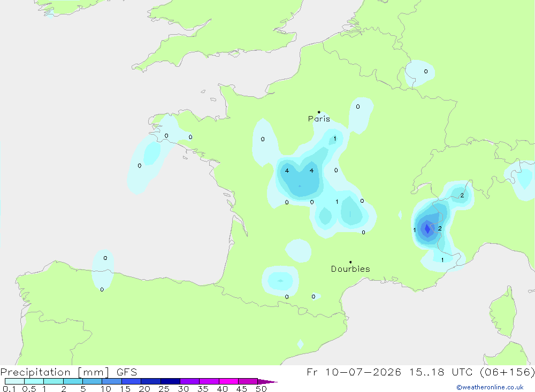This screenshot has height=392, width=535.
Task: Click the legend scale value '0.5'
Action: (x=29, y=389)
